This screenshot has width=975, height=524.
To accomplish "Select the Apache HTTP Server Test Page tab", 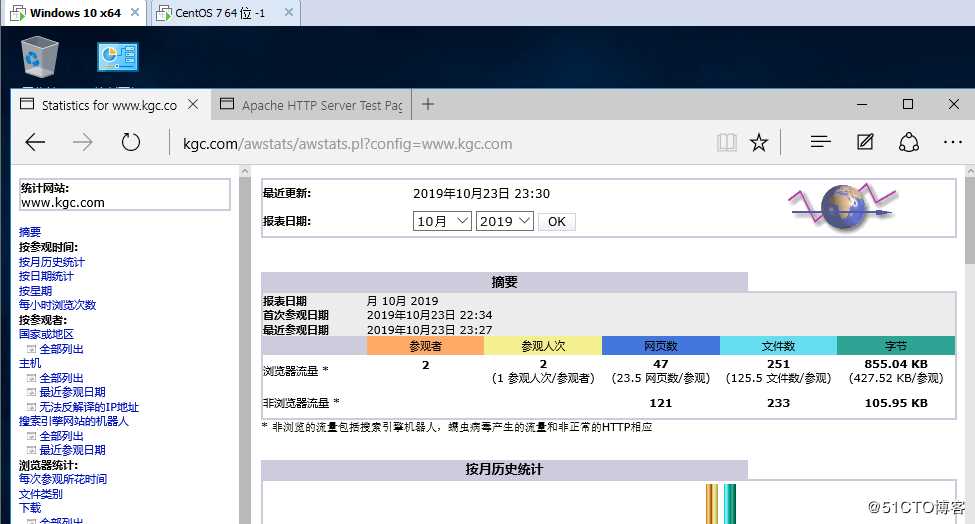I will point(313,105).
